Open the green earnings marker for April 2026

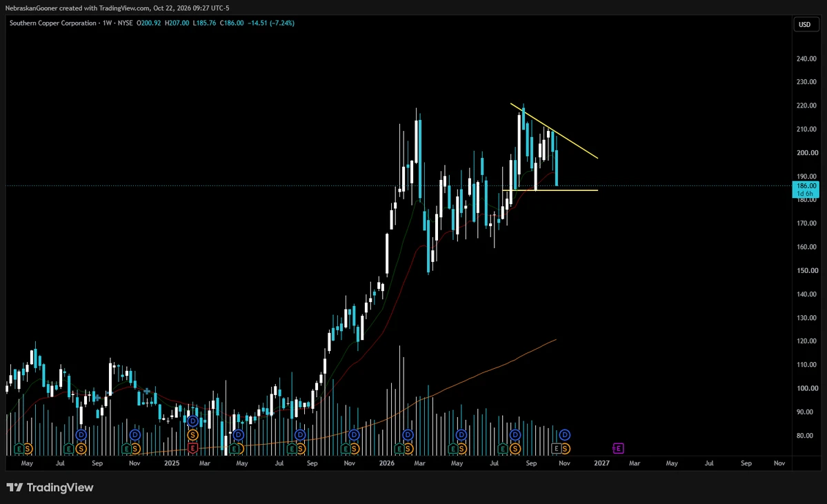pyautogui.click(x=453, y=449)
